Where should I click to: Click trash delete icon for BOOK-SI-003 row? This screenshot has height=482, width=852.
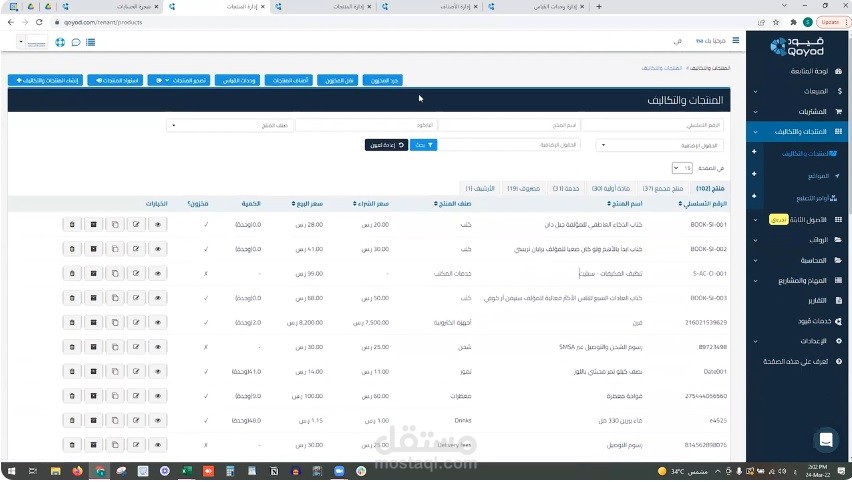72,298
